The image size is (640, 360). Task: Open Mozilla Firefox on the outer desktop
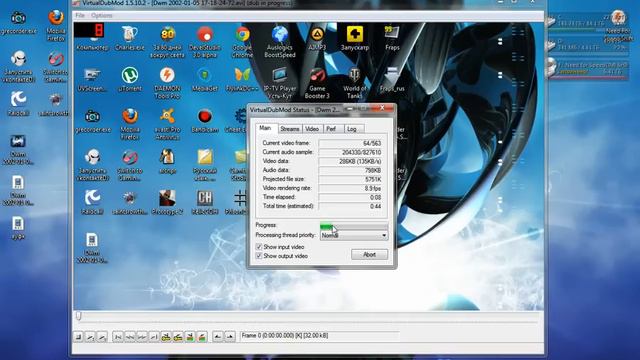(x=56, y=25)
